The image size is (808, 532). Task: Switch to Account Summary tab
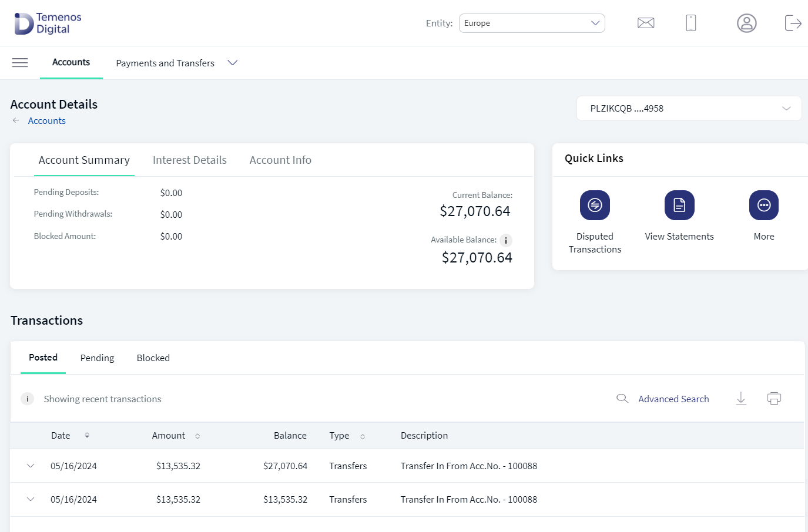tap(84, 160)
